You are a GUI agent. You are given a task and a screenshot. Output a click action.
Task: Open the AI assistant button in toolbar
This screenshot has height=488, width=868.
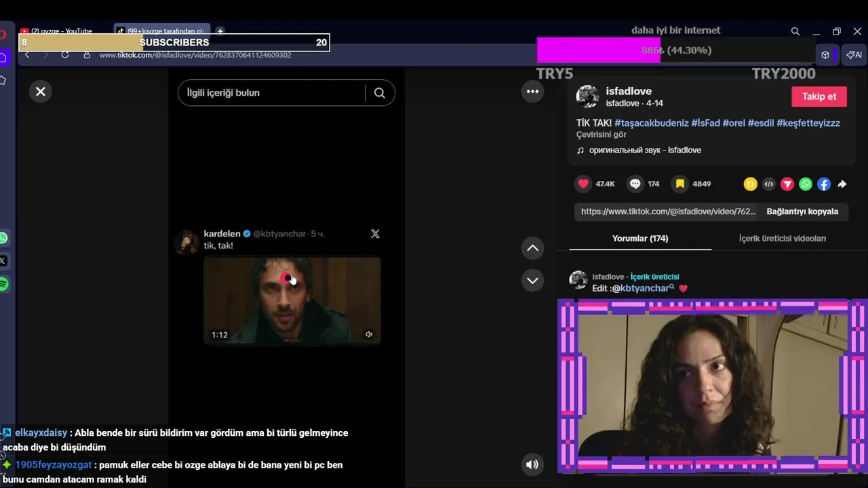(x=854, y=55)
